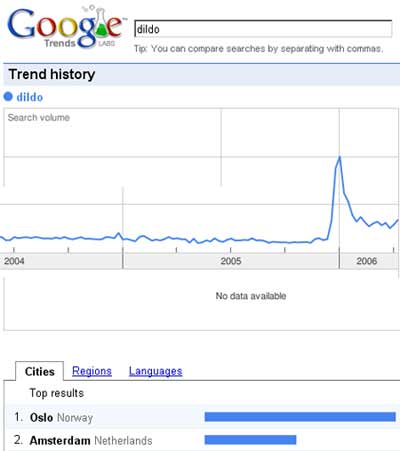Image resolution: width=400 pixels, height=451 pixels.
Task: Focus the search terms input field
Action: tap(263, 29)
